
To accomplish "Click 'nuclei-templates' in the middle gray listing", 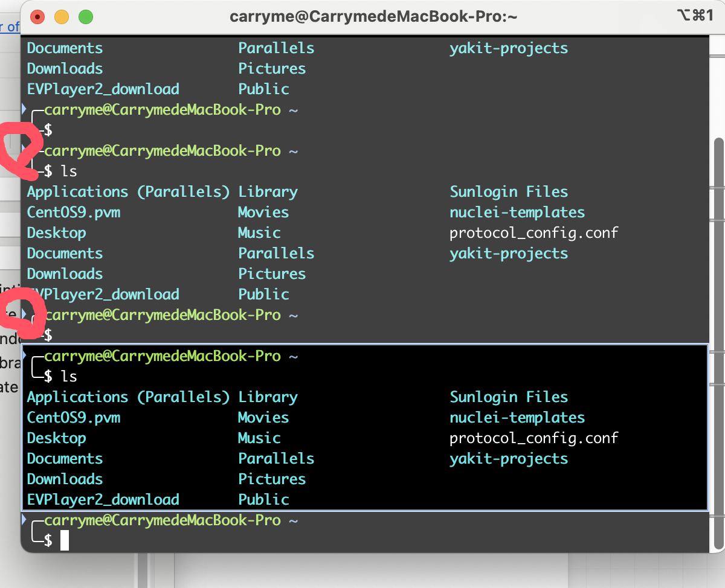I will (517, 213).
